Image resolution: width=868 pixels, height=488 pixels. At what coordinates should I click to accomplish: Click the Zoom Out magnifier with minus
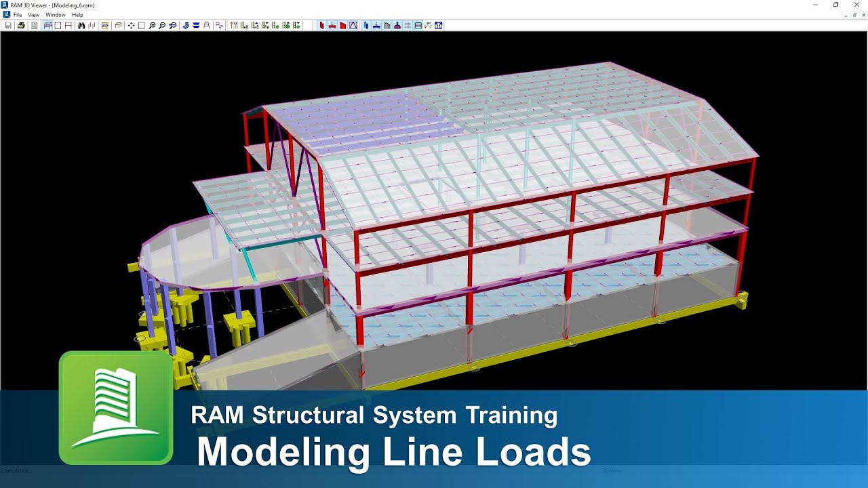pos(162,26)
